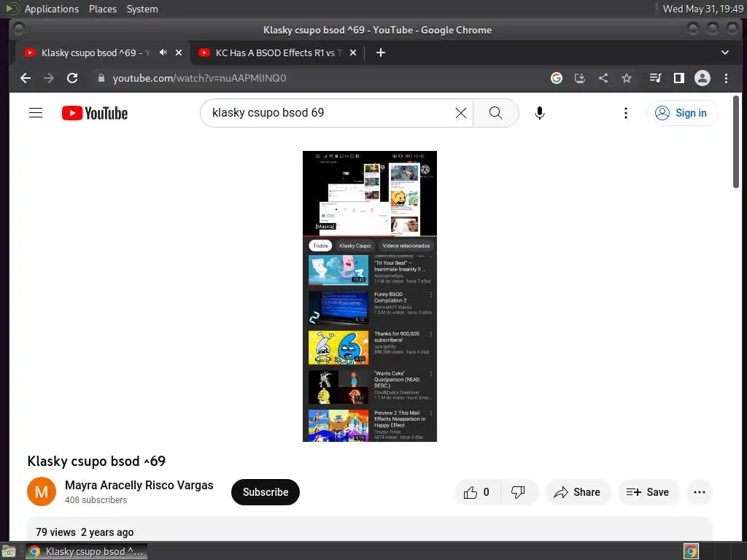Subscribe to Mayra Aracelly Risco Vargas
Viewport: 747px width, 560px height.
[x=266, y=492]
